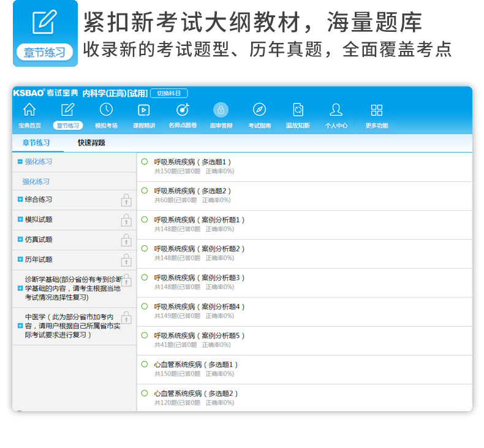Select radio for 心血管系统疾病 多选题1
Image resolution: width=484 pixels, height=448 pixels.
(145, 364)
